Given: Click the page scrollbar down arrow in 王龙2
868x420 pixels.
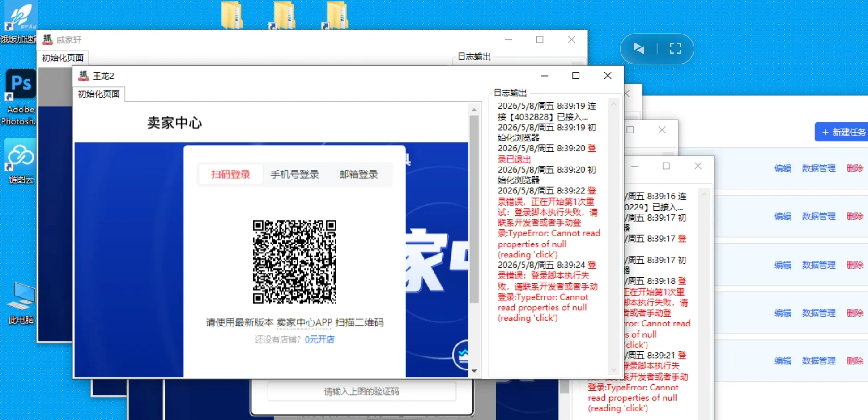Looking at the screenshot, I should pyautogui.click(x=474, y=371).
